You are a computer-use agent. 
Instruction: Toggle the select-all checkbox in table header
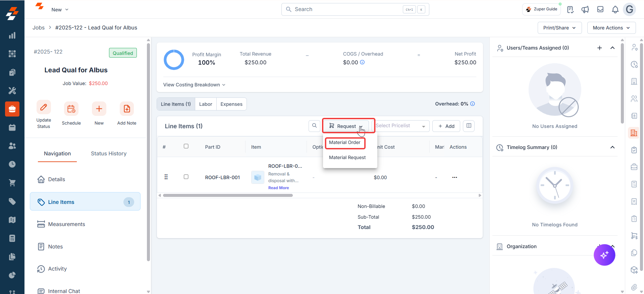(x=186, y=146)
